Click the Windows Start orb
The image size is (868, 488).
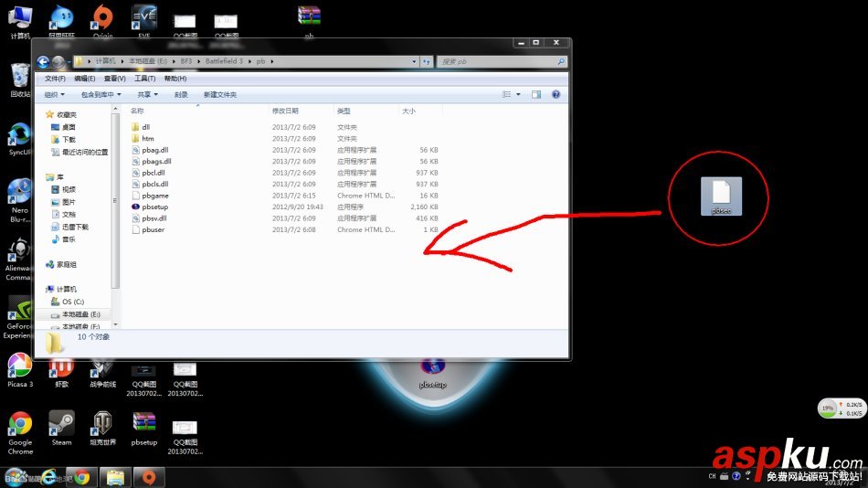coord(15,477)
